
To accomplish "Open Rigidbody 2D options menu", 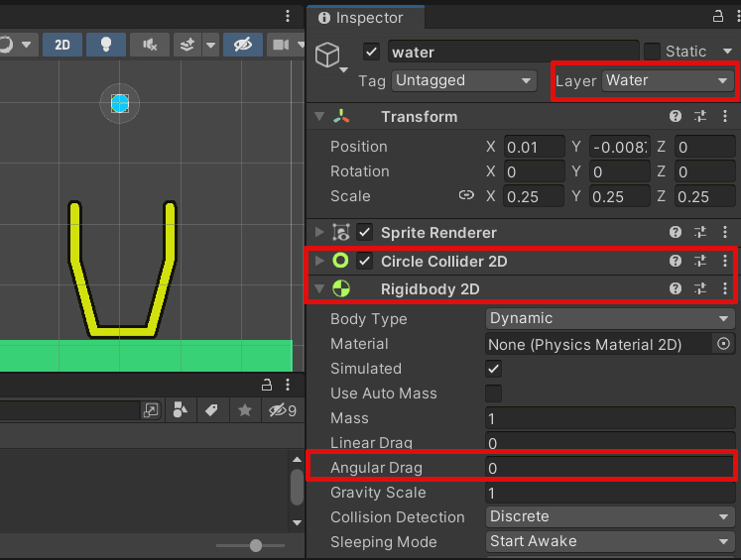I will (725, 288).
